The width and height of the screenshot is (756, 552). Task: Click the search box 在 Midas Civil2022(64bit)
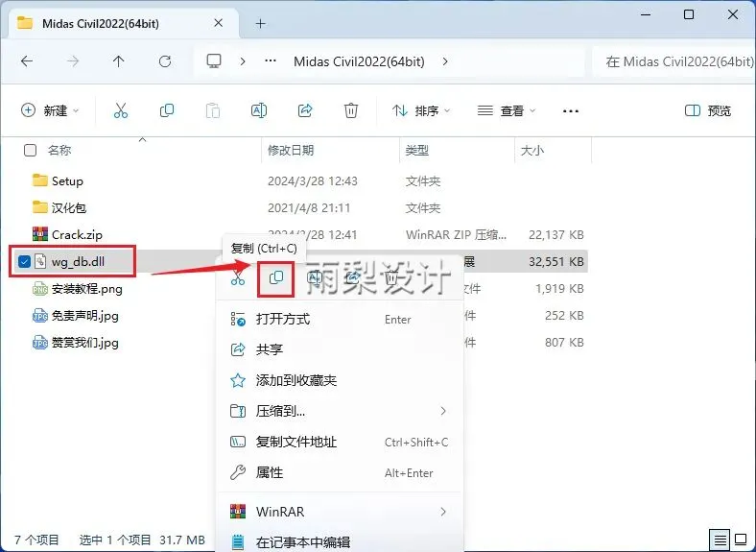click(674, 61)
